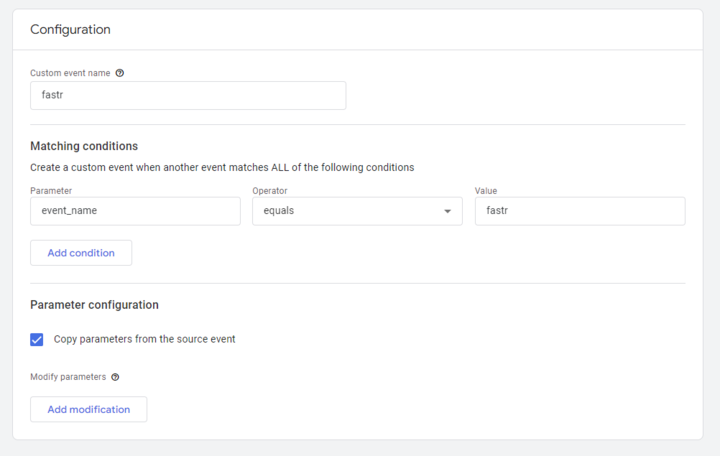Focus the Custom event name field
The image size is (720, 456).
[x=188, y=96]
